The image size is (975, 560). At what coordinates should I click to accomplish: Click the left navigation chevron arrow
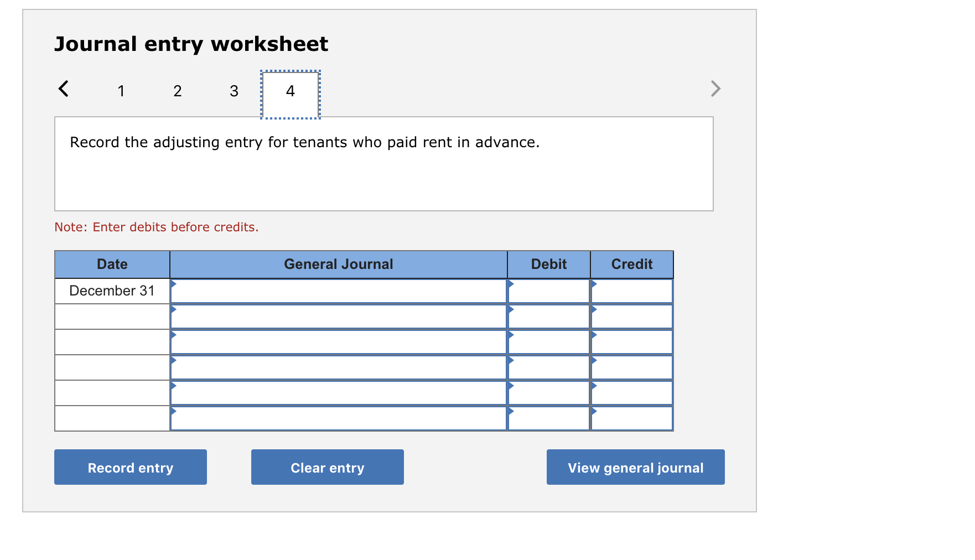coord(63,88)
